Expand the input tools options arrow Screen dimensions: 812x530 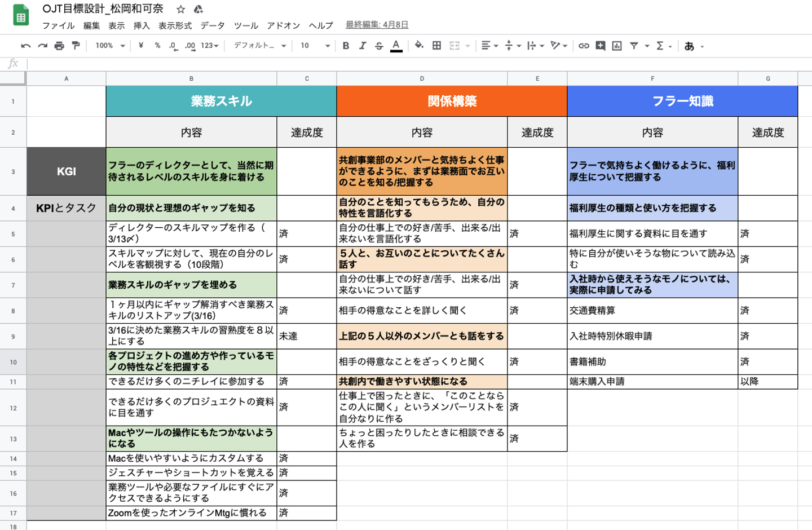pos(702,47)
